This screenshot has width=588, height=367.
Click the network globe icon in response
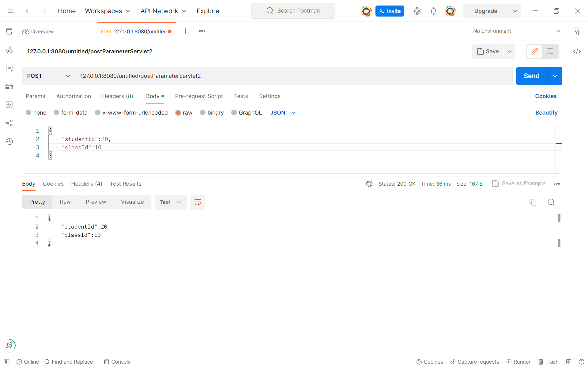pyautogui.click(x=369, y=184)
